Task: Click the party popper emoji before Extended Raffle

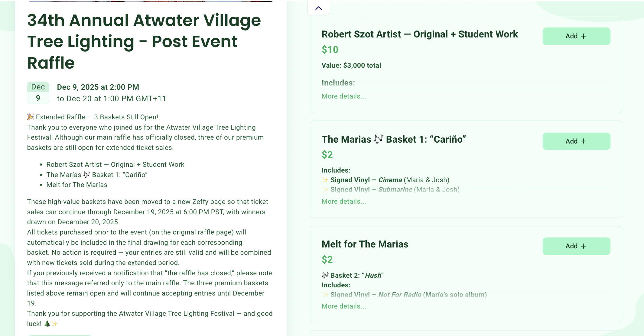Action: tap(31, 117)
